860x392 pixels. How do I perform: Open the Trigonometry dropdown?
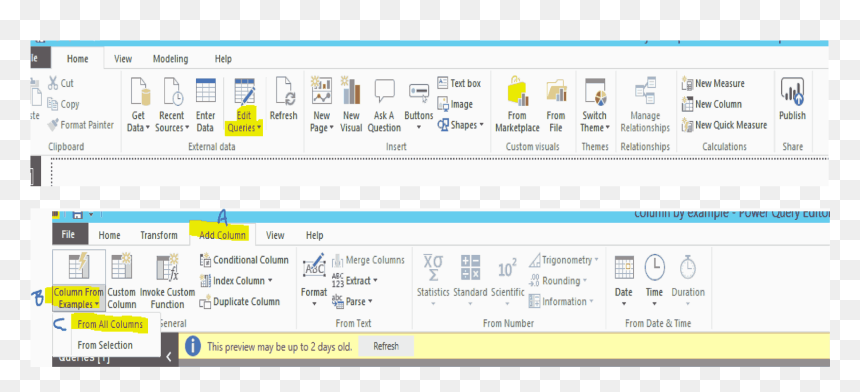tap(563, 260)
